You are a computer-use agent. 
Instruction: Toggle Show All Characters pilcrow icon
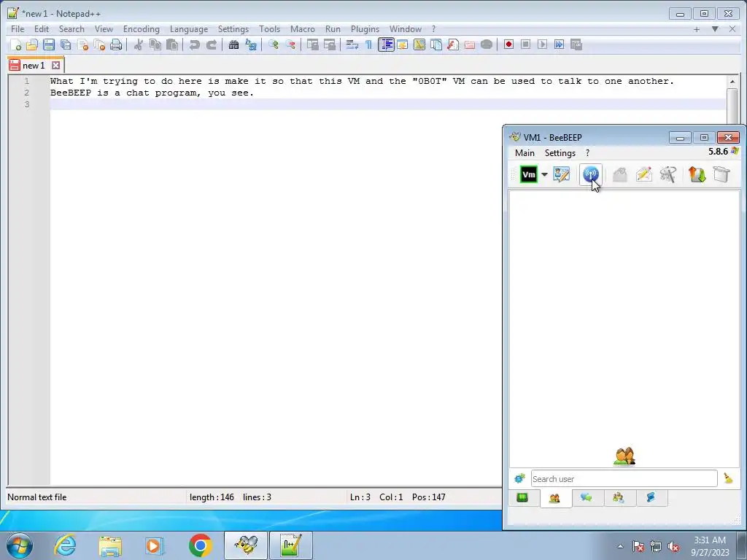pos(368,44)
